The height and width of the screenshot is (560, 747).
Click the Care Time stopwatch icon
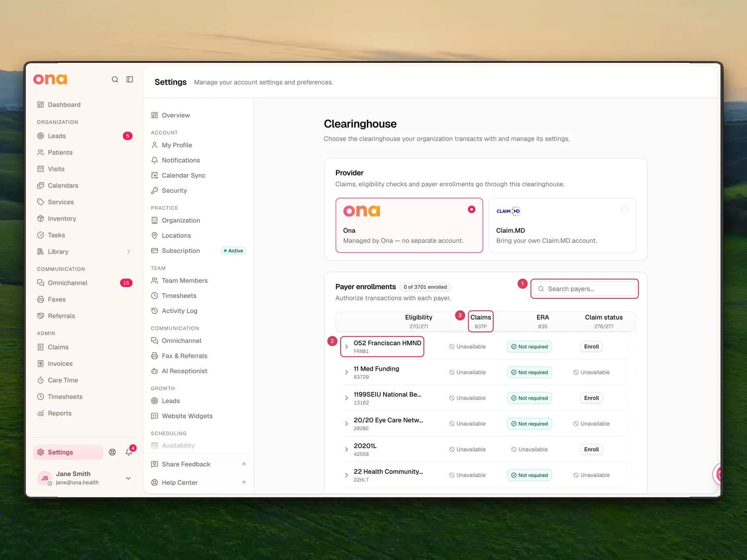click(40, 380)
